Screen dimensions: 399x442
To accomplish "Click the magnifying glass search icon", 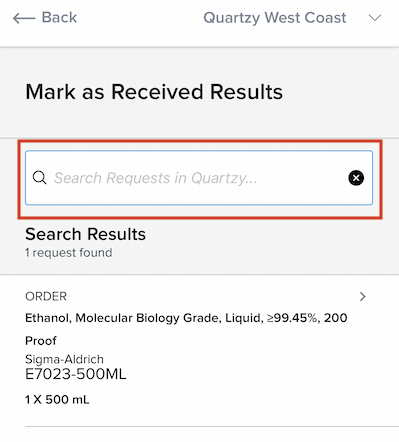I will [x=39, y=178].
